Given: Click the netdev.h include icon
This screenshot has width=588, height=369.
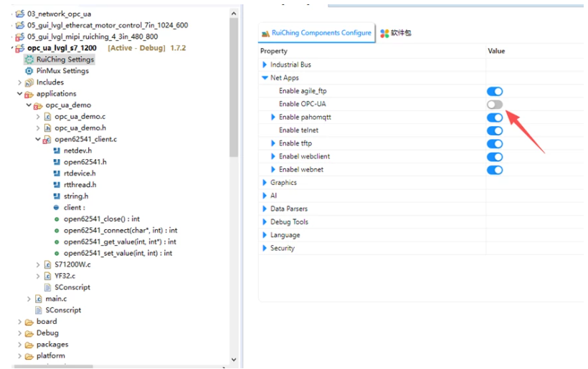Looking at the screenshot, I should pos(57,150).
